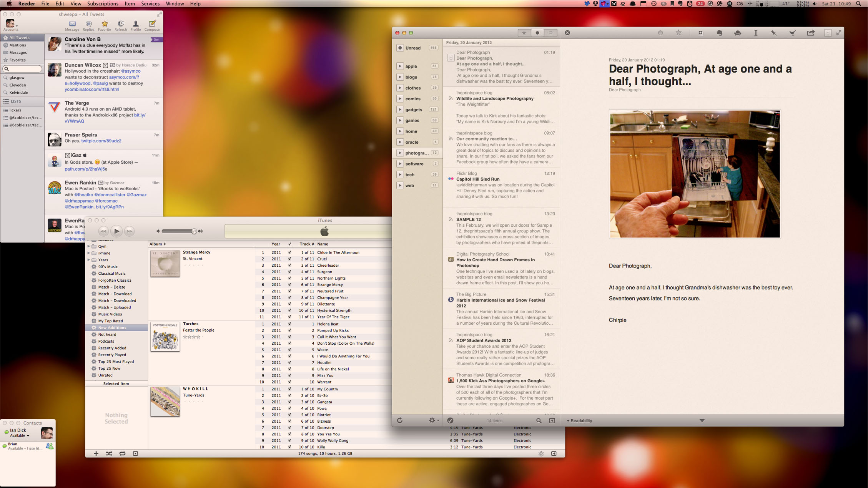
Task: Send article to Evernote via elephant icon
Action: click(x=719, y=33)
